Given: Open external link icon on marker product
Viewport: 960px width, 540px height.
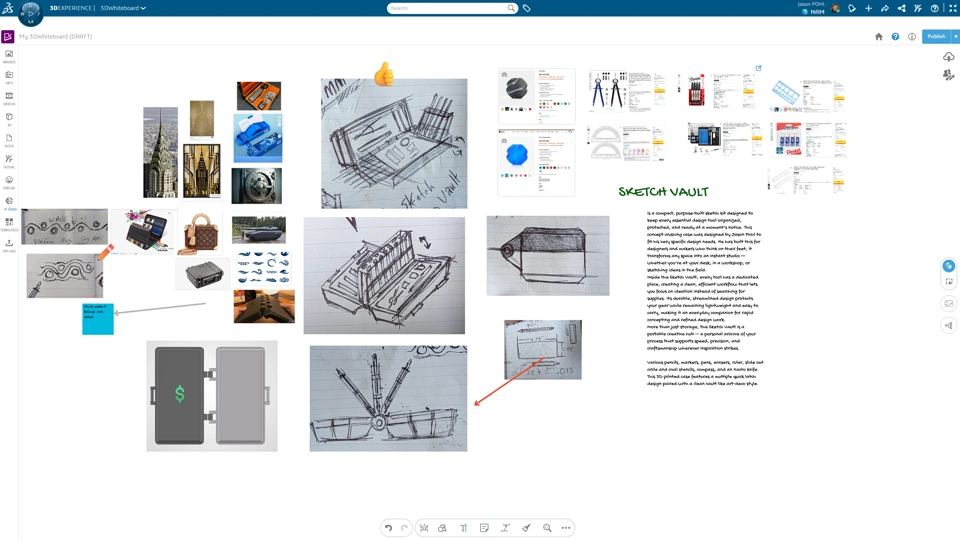Looking at the screenshot, I should coord(759,69).
